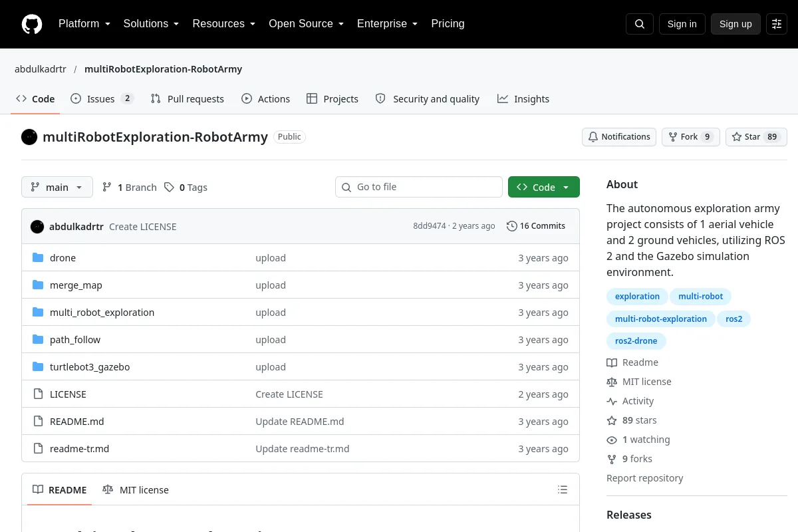Open the main branch selector dropdown
This screenshot has height=532, width=798.
[57, 188]
